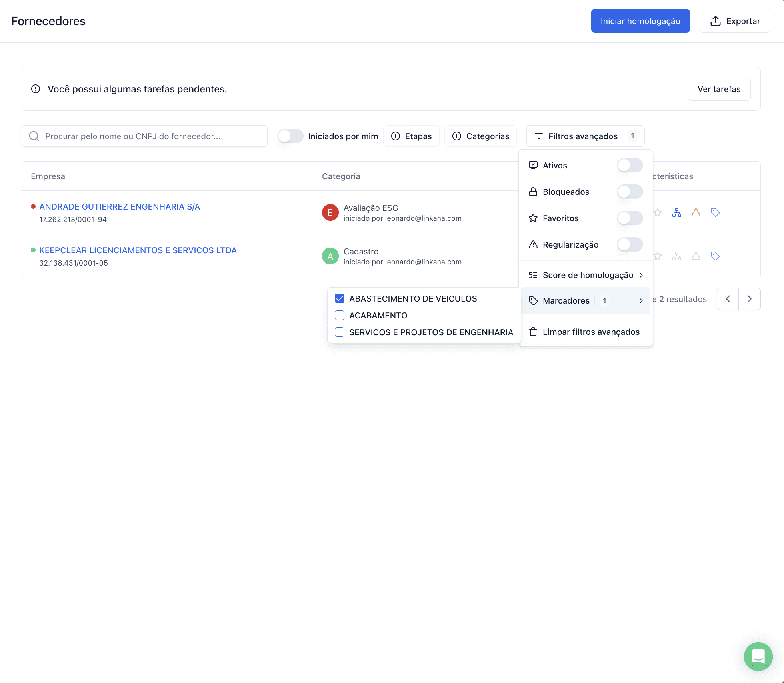Expand Score de homologação submenu

[x=586, y=275]
